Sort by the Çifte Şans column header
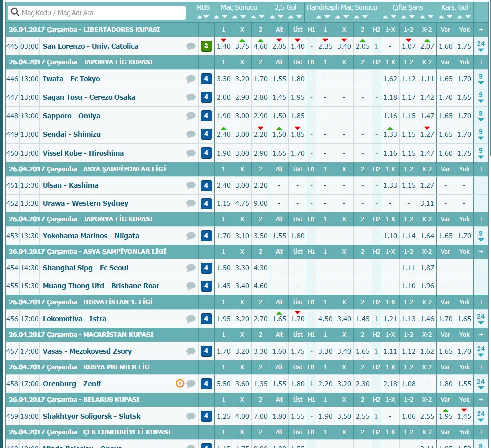 coord(408,7)
